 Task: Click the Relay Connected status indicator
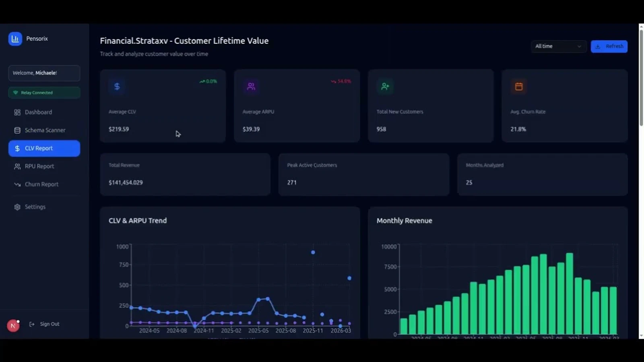(x=44, y=93)
